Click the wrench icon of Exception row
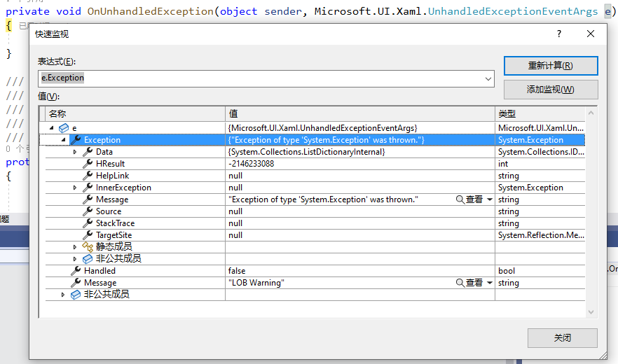Viewport: 618px width, 364px height. click(x=76, y=140)
